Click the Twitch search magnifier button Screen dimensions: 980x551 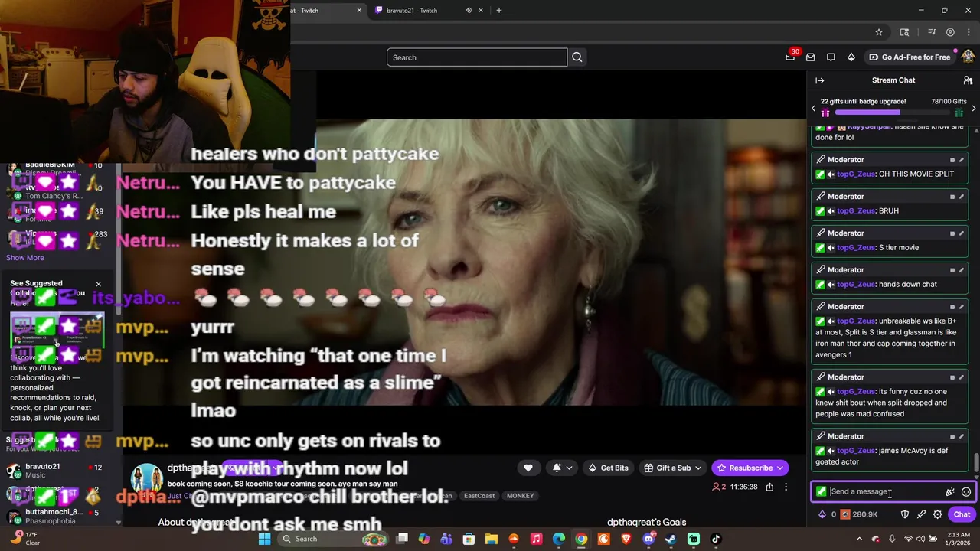pyautogui.click(x=577, y=57)
